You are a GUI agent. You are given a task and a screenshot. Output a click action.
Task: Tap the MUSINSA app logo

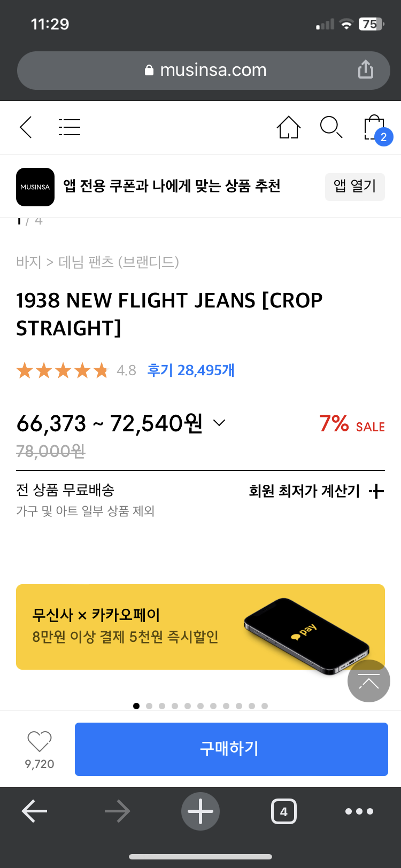tap(35, 187)
